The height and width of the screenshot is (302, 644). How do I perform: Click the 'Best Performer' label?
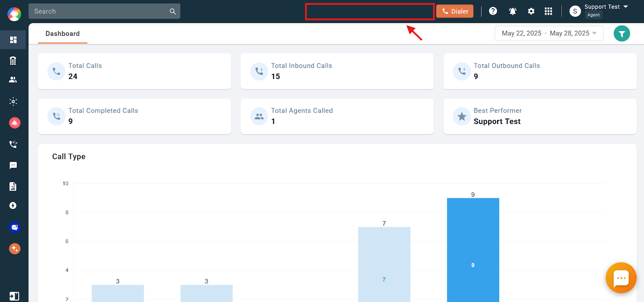click(497, 111)
